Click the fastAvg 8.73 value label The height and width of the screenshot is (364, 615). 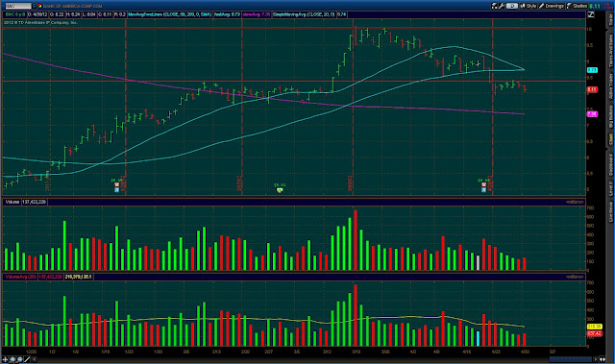tap(227, 14)
